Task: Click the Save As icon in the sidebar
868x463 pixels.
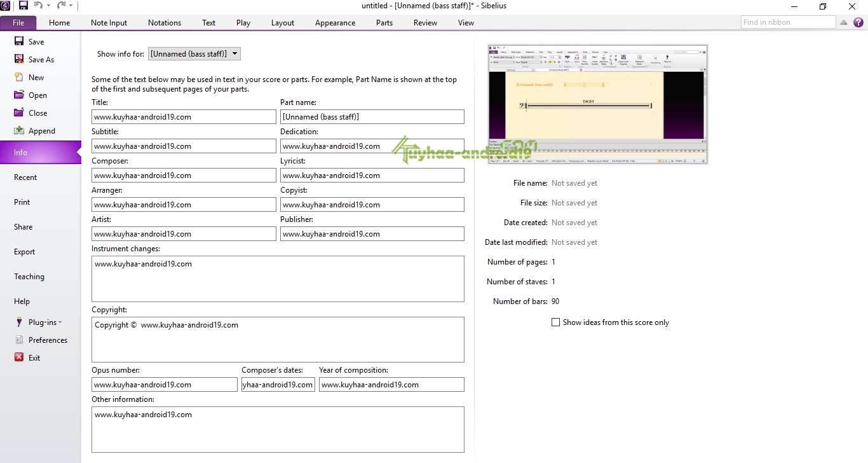Action: pos(18,59)
